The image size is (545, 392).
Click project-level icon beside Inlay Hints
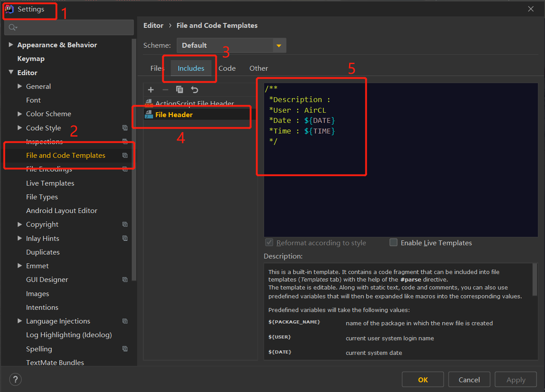(x=125, y=238)
